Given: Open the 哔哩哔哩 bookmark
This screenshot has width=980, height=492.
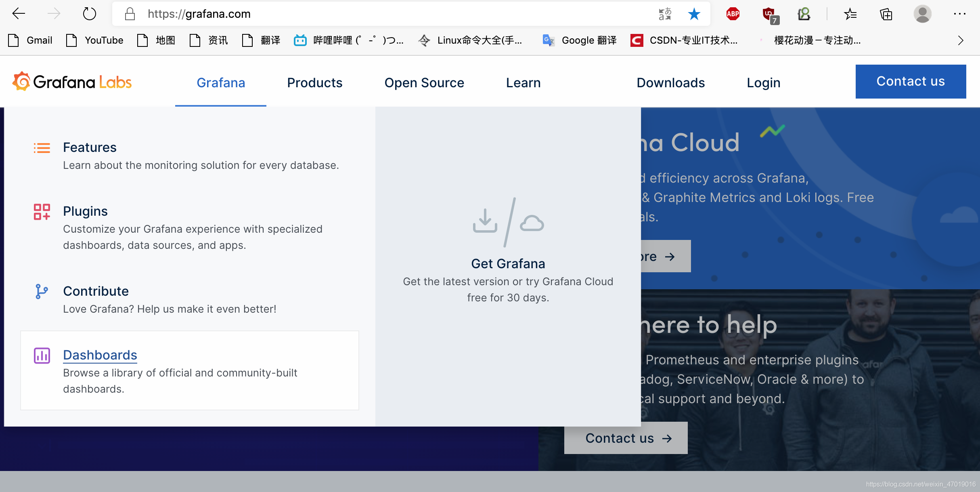Looking at the screenshot, I should coord(349,40).
